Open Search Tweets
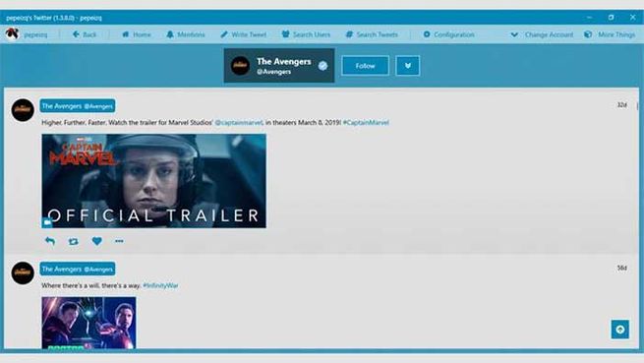The height and width of the screenshot is (363, 644). pos(372,34)
